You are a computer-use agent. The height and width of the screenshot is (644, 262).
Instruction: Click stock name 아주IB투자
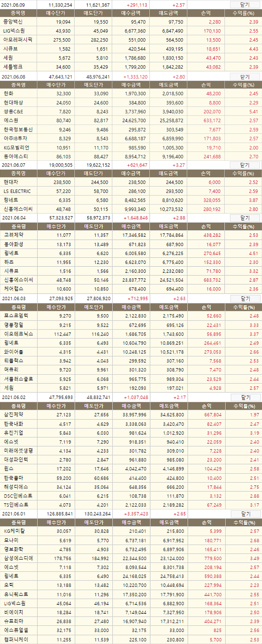pyautogui.click(x=16, y=138)
